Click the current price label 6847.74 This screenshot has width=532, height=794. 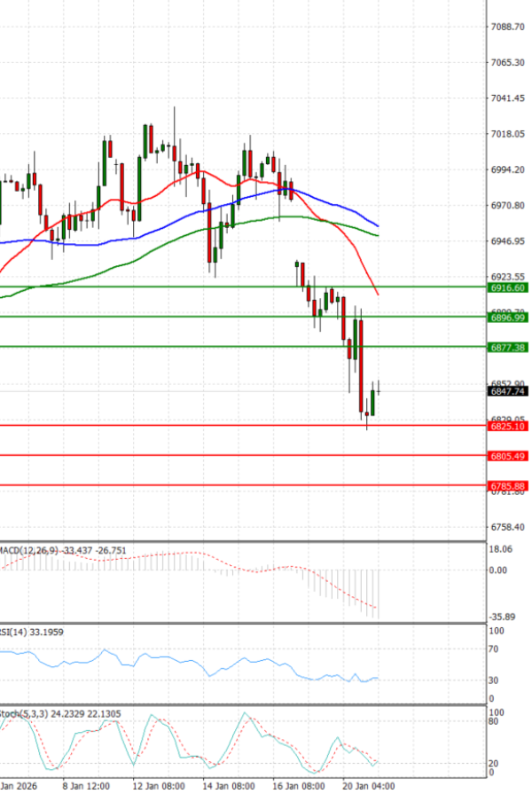[508, 390]
